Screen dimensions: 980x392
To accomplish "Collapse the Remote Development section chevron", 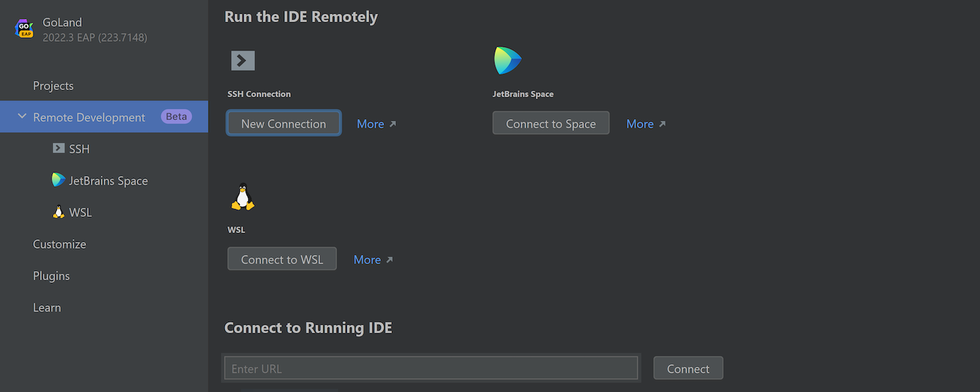I will (x=22, y=116).
